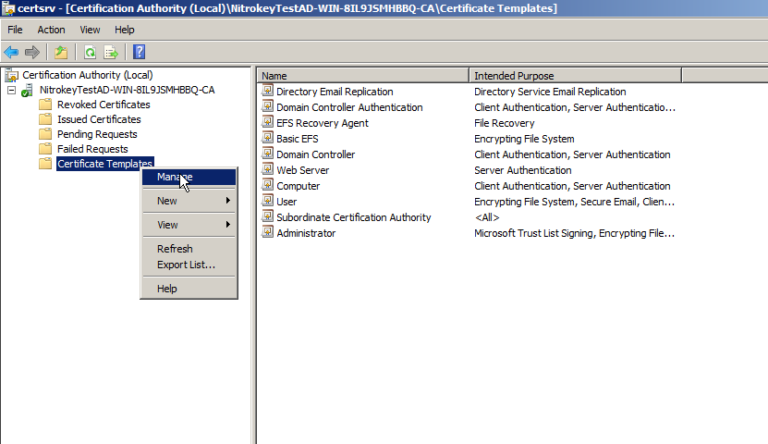This screenshot has width=768, height=444.
Task: Select the Subordinate Certification Authority template
Action: coord(353,217)
